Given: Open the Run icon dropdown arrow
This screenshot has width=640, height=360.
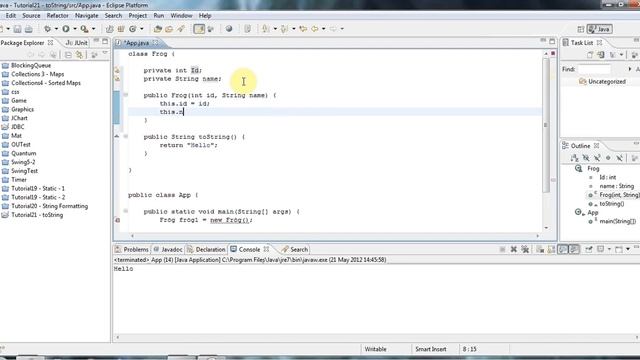Looking at the screenshot, I should click(x=75, y=29).
